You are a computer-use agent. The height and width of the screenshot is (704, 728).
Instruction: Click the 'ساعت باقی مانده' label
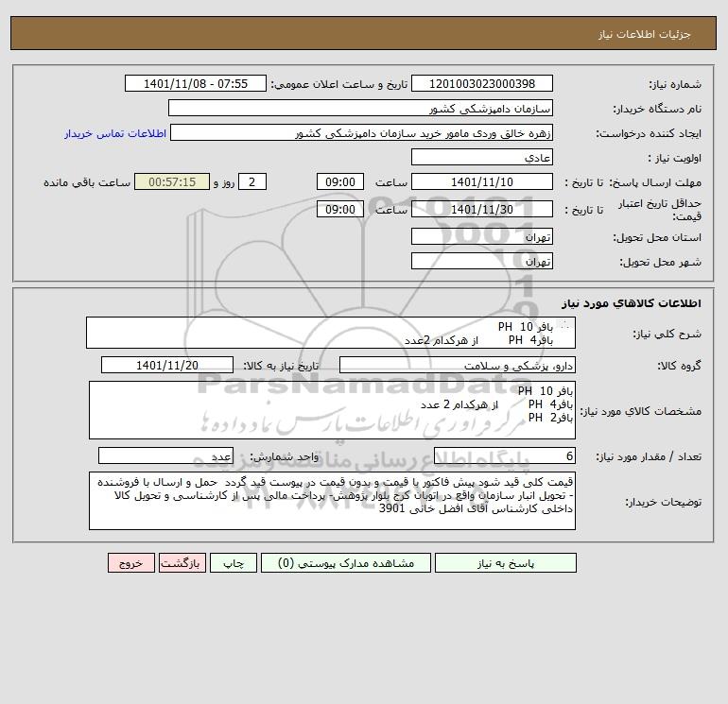(87, 182)
